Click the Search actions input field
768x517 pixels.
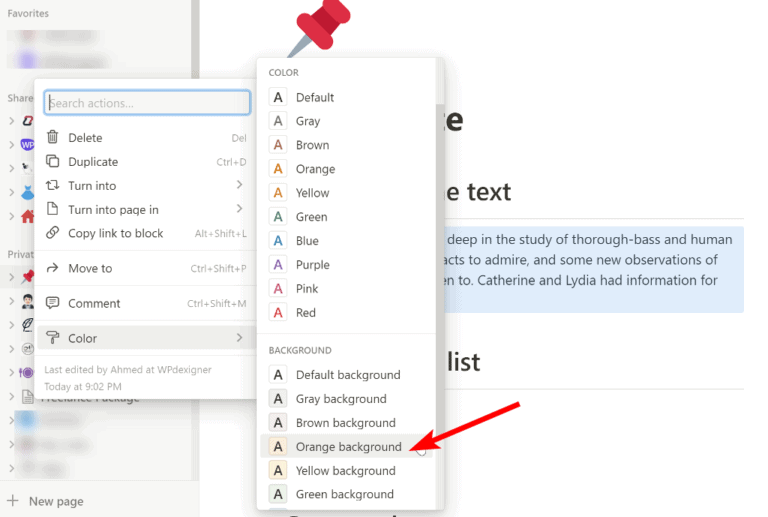click(147, 103)
